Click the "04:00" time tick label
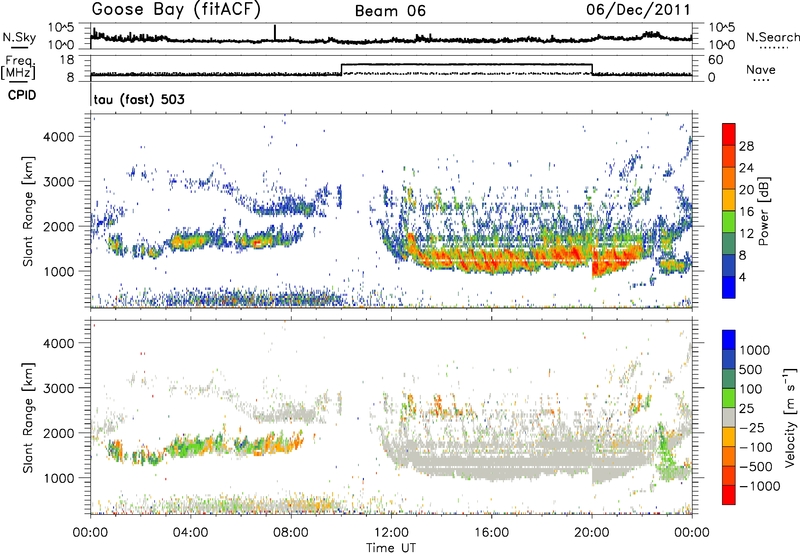800x554 pixels. click(x=191, y=533)
